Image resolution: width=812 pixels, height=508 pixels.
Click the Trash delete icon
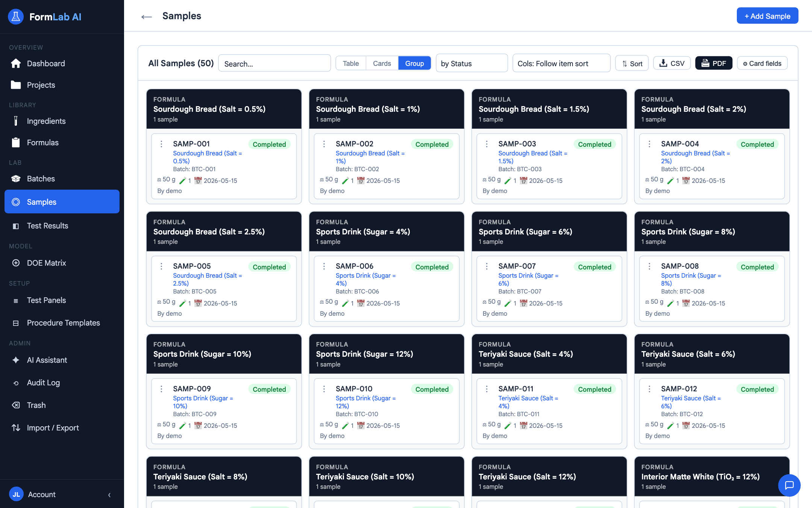coord(16,405)
